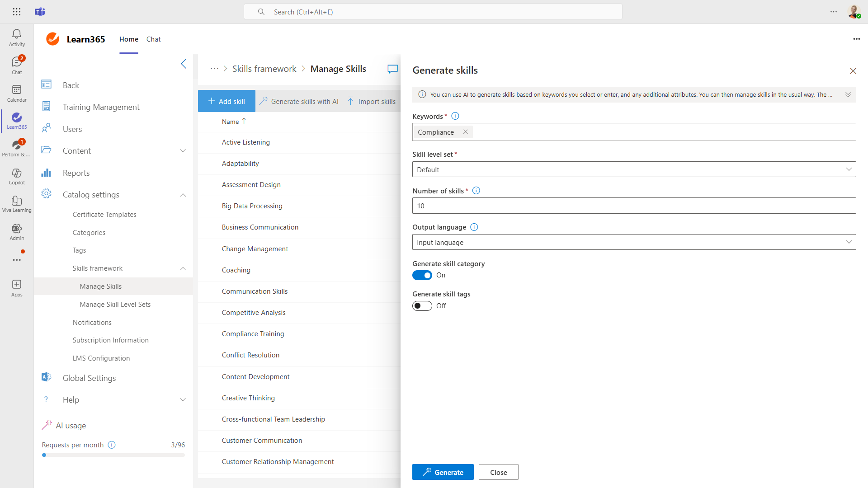The image size is (868, 488).
Task: Collapse the left navigation with the arrow
Action: pyautogui.click(x=184, y=64)
